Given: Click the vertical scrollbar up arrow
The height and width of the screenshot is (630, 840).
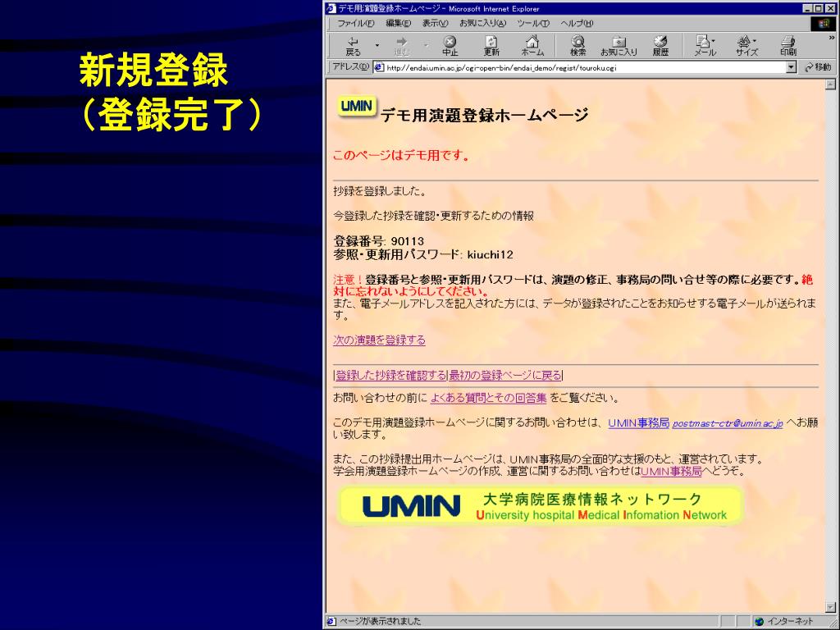Looking at the screenshot, I should coord(830,84).
